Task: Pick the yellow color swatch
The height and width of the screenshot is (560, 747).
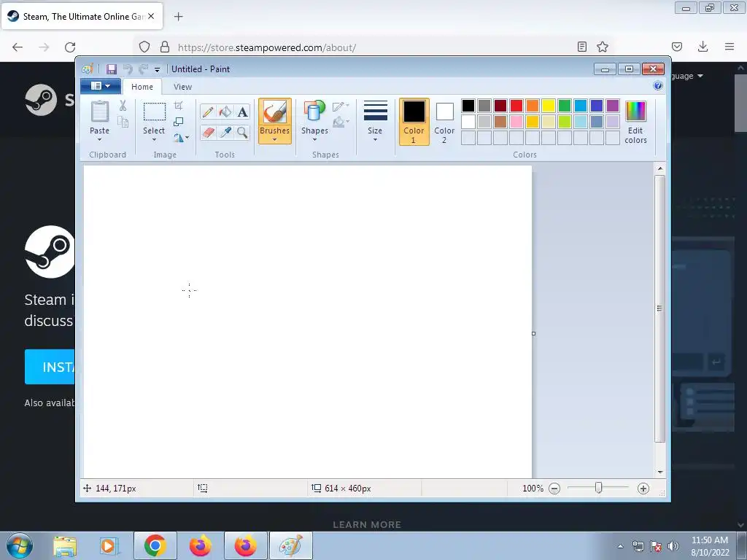Action: pyautogui.click(x=549, y=106)
